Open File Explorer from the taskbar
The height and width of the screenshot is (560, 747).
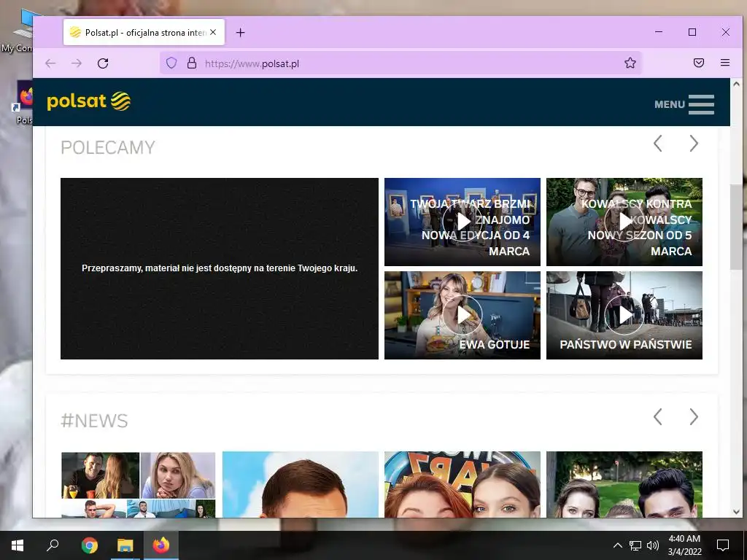tap(125, 545)
